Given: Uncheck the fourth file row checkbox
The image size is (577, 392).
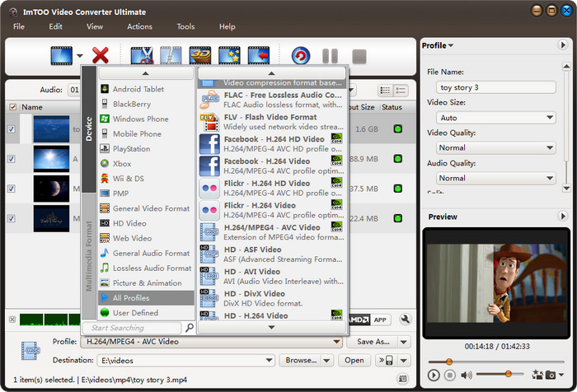Looking at the screenshot, I should point(12,218).
